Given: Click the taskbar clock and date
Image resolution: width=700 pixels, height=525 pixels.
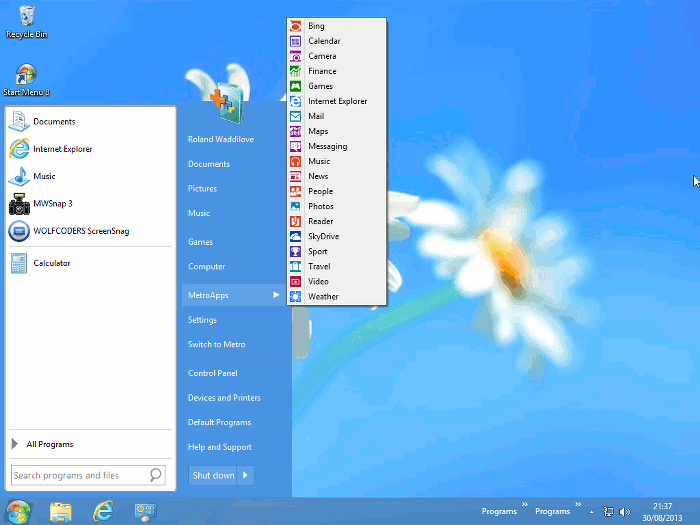Looking at the screenshot, I should [662, 512].
